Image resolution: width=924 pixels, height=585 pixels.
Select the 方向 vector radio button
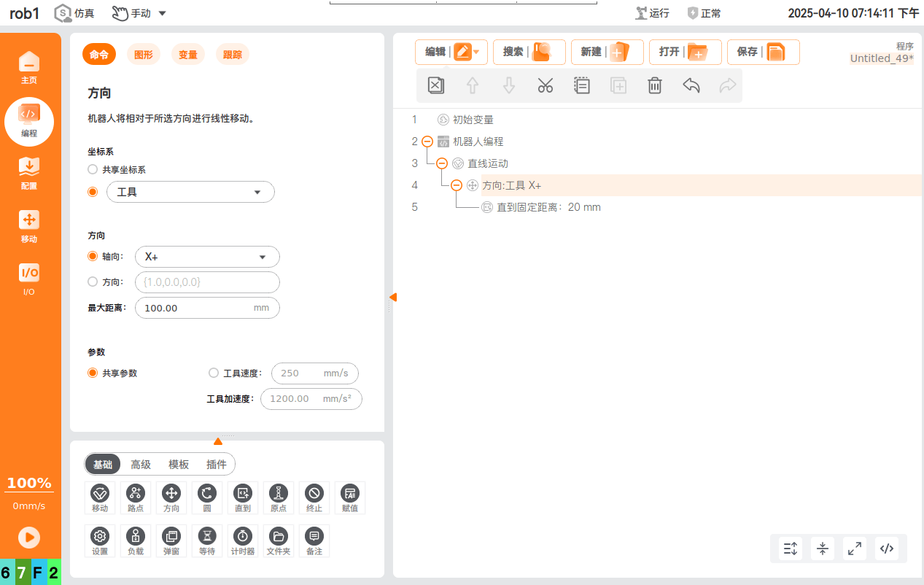[92, 282]
